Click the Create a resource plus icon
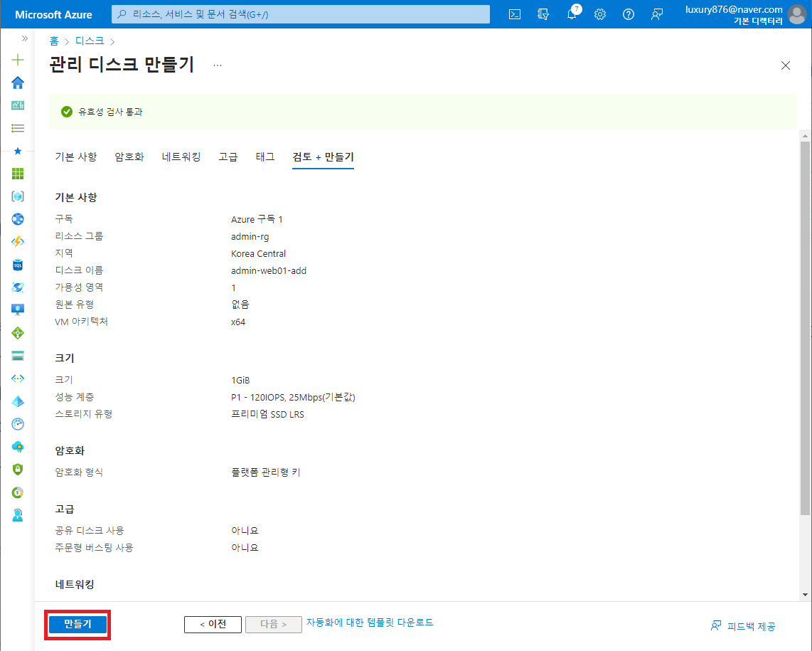This screenshot has width=812, height=651. click(18, 60)
